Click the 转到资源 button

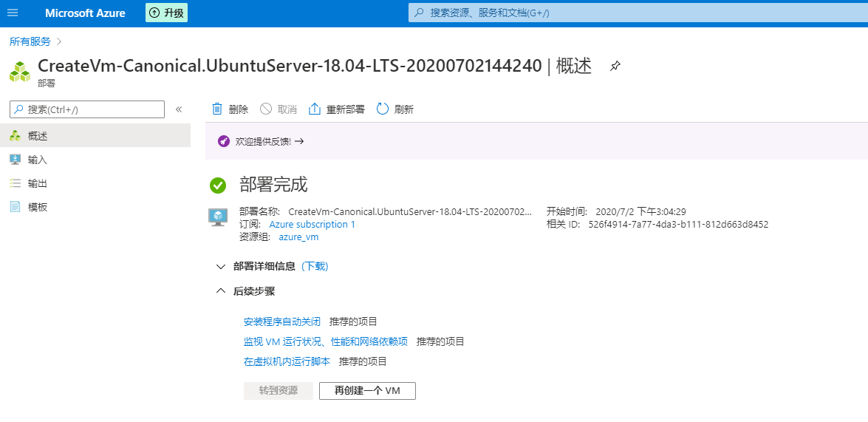(x=278, y=390)
